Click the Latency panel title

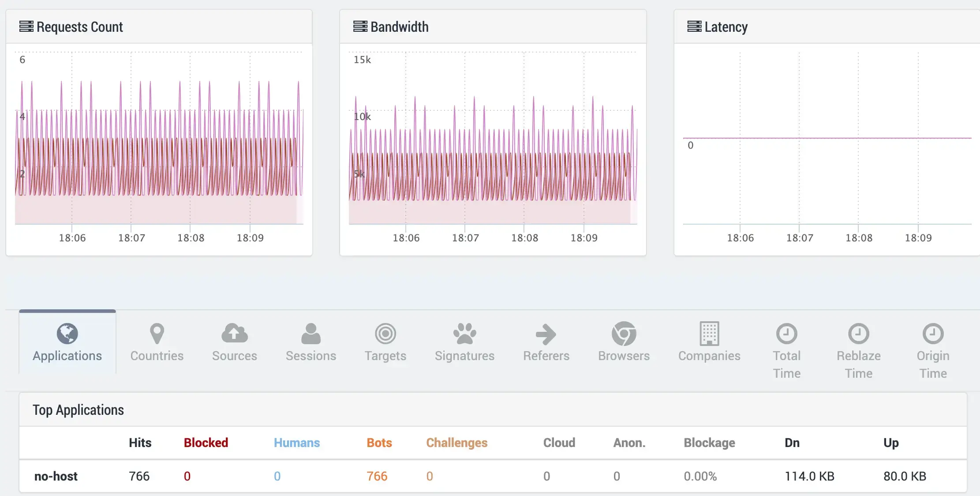pos(726,27)
